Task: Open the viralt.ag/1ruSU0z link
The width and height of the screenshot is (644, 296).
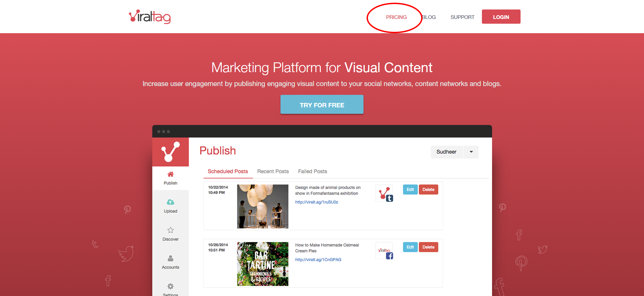Action: coord(316,202)
